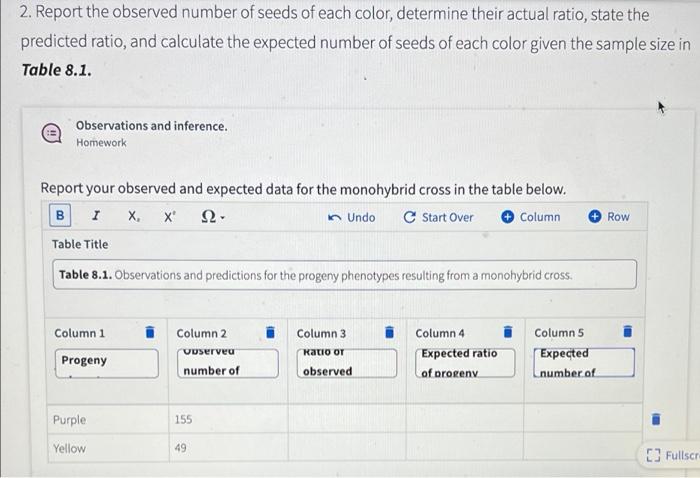This screenshot has width=700, height=478.
Task: Click the Yellow row's empty Column 4 cell
Action: pyautogui.click(x=465, y=447)
